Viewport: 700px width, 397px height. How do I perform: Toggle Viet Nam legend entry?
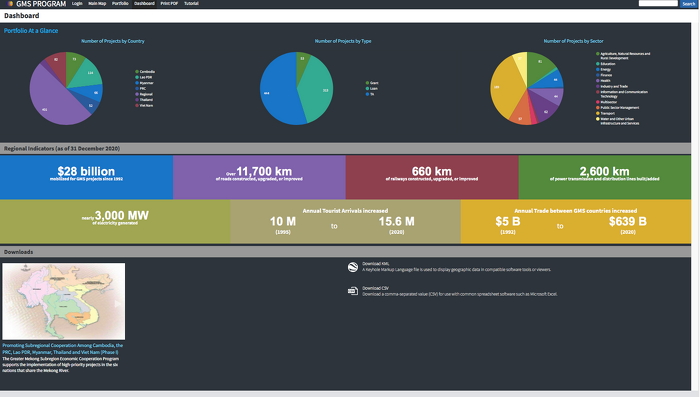click(144, 105)
